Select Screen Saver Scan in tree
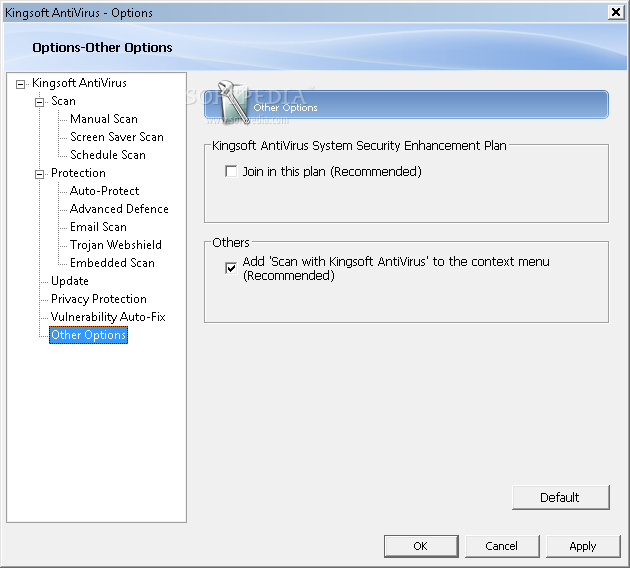This screenshot has height=568, width=630. 117,137
